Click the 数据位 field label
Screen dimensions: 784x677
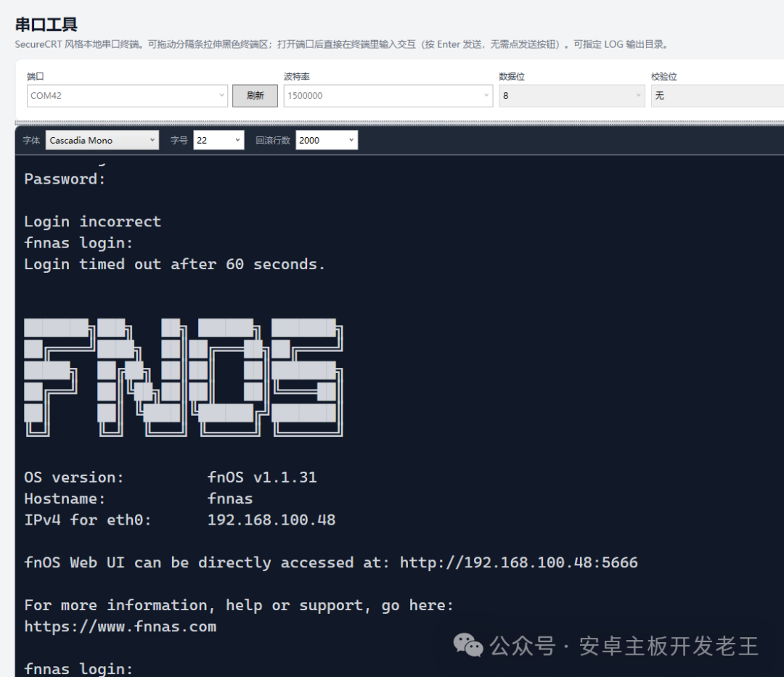pyautogui.click(x=512, y=76)
